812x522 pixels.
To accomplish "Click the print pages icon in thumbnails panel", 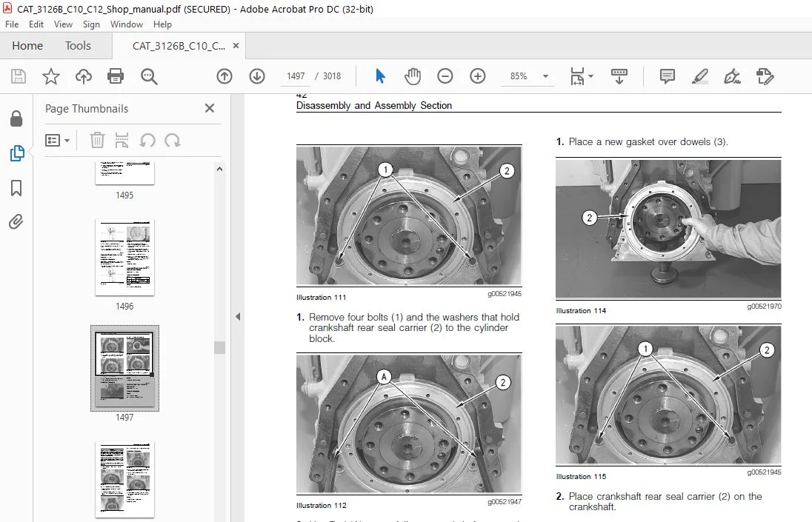I will coord(122,140).
